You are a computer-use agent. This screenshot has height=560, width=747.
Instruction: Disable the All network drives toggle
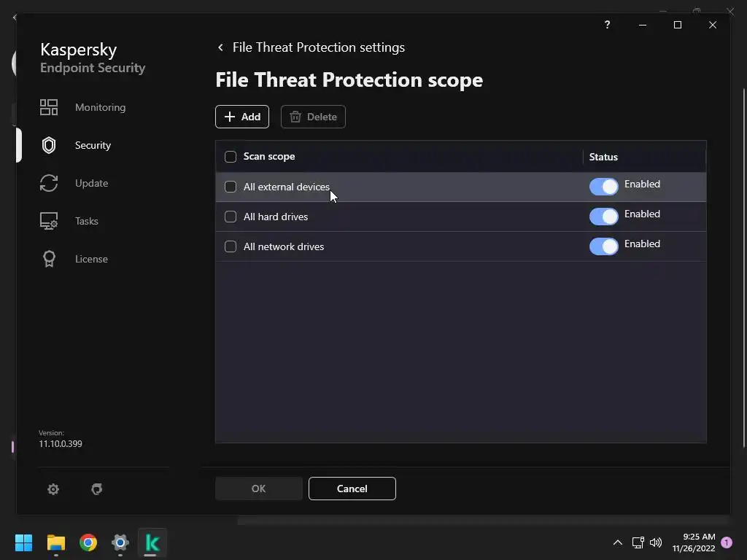pos(603,246)
